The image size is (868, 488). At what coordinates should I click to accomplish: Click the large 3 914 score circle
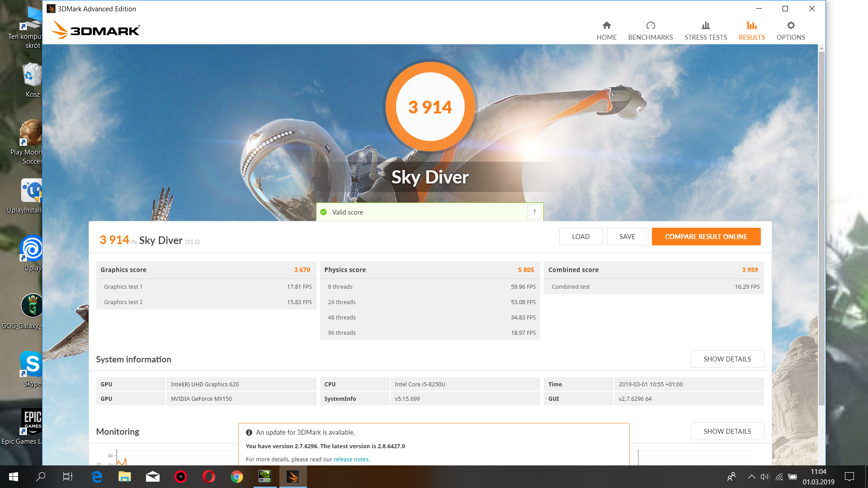(430, 107)
